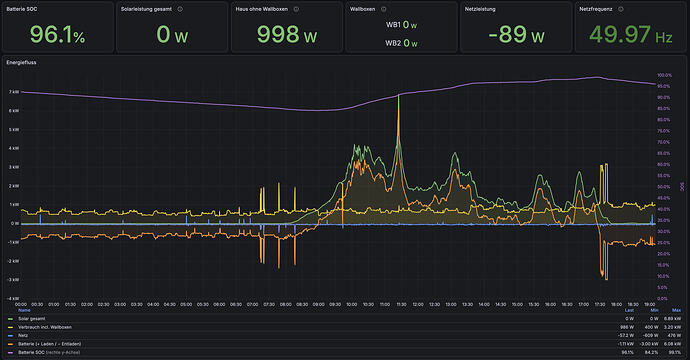Open blue color swatch for Netz series
This screenshot has height=360, width=690.
[x=10, y=335]
